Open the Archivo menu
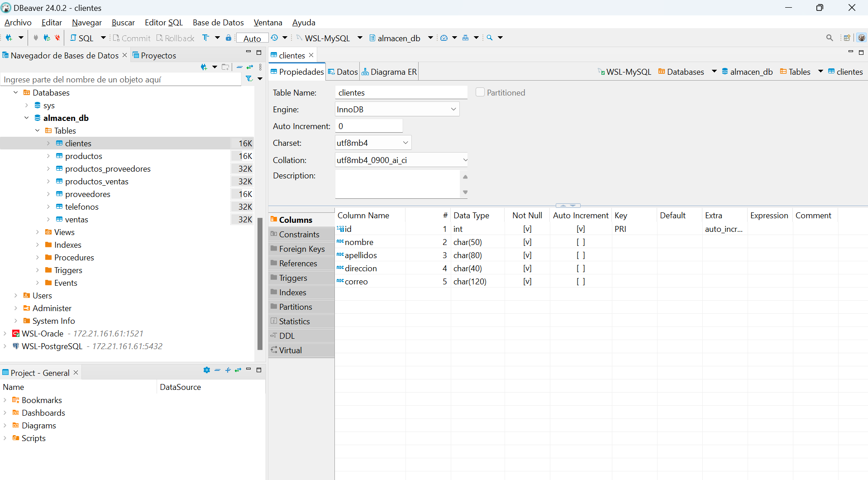Viewport: 868px width, 480px height. (x=18, y=22)
